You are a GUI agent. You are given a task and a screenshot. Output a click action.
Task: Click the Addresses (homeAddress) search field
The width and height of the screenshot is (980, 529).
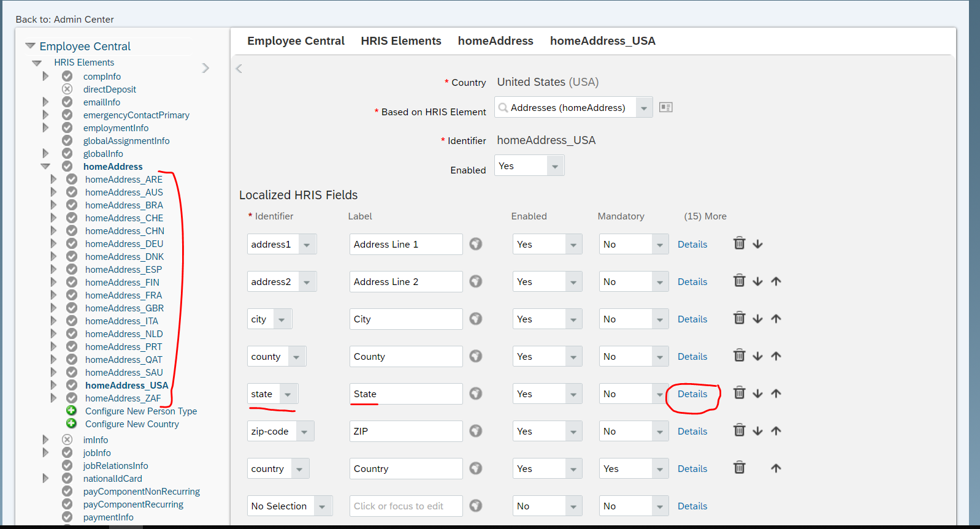(565, 107)
